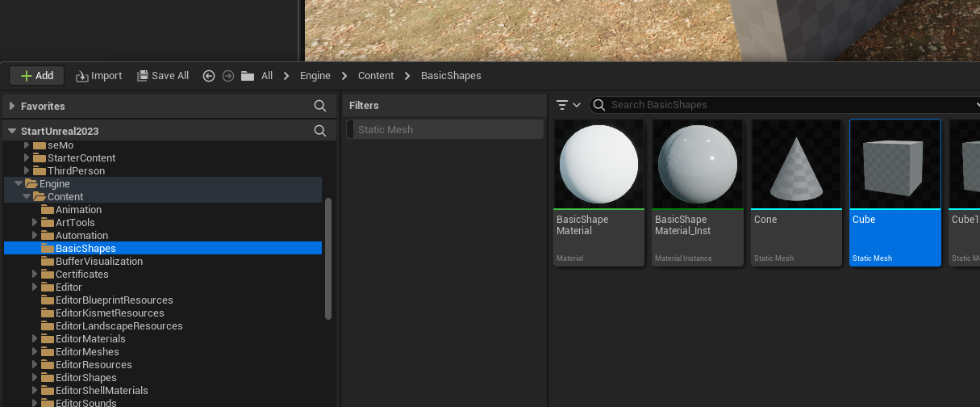Collapse the Engine folder

coord(19,184)
